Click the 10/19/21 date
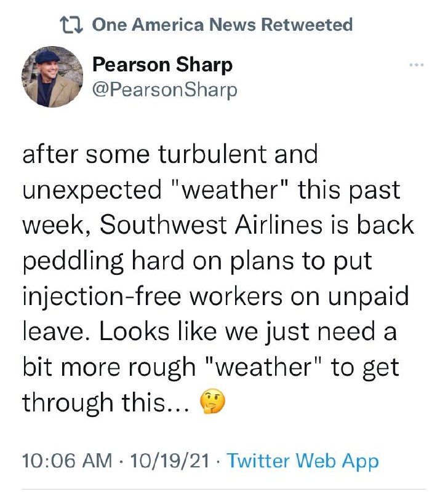This screenshot has height=492, width=448. [170, 461]
